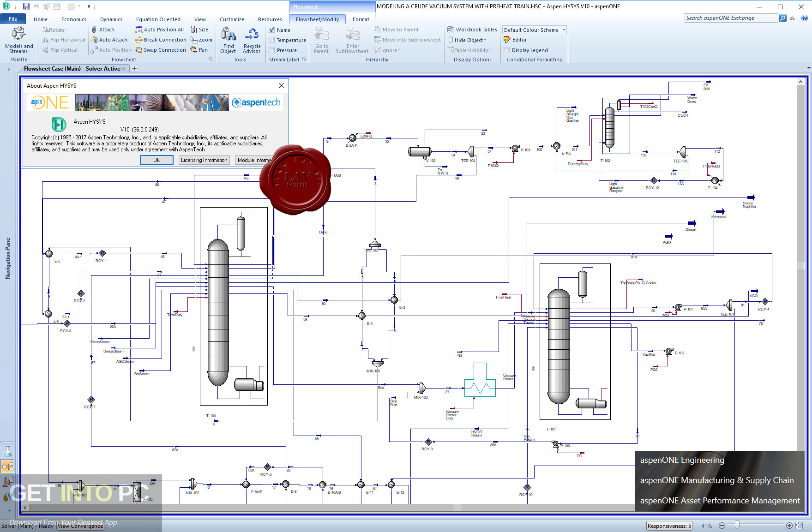Viewport: 812px width, 532px height.
Task: Select the Vacuum Heater unit on flowsheet
Action: tap(480, 380)
